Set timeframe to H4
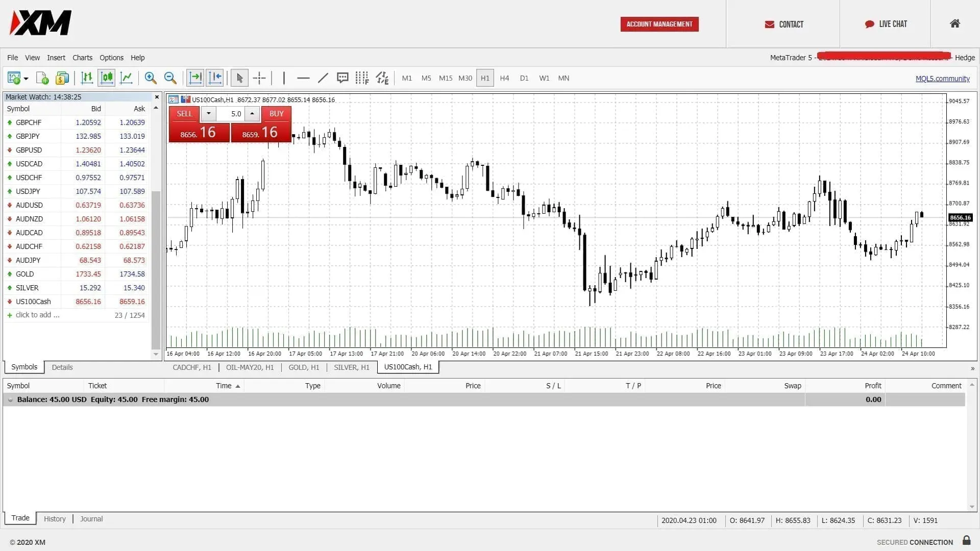 click(504, 78)
